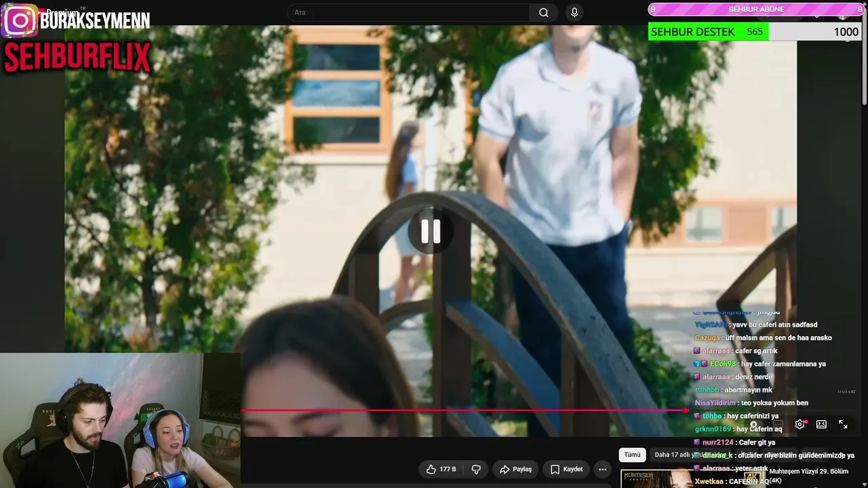Switch to theater mode using the player icon
Screen dimensions: 868x488
[821, 424]
